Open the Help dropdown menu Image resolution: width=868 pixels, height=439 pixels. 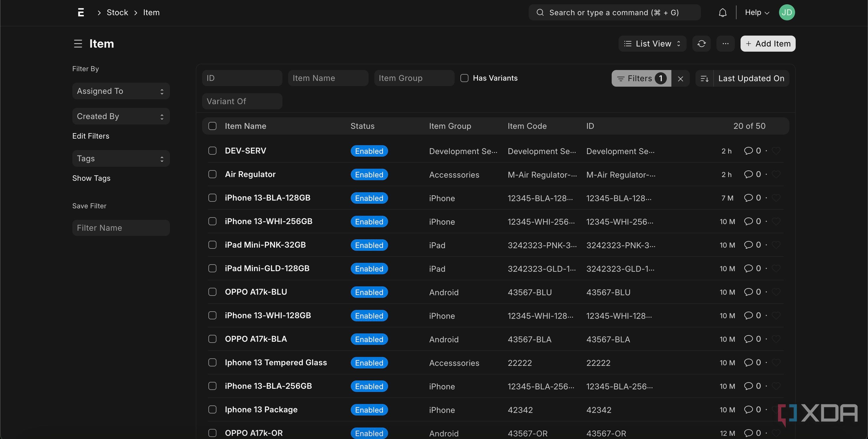point(757,12)
